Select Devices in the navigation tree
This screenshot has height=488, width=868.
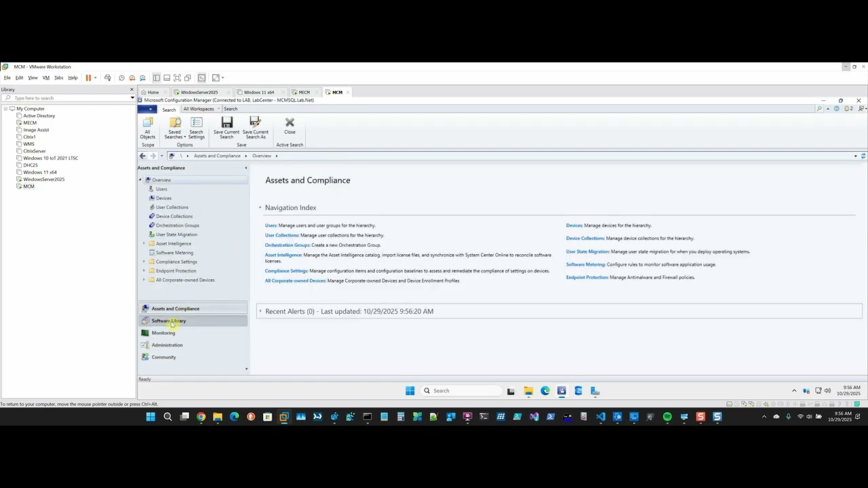163,198
